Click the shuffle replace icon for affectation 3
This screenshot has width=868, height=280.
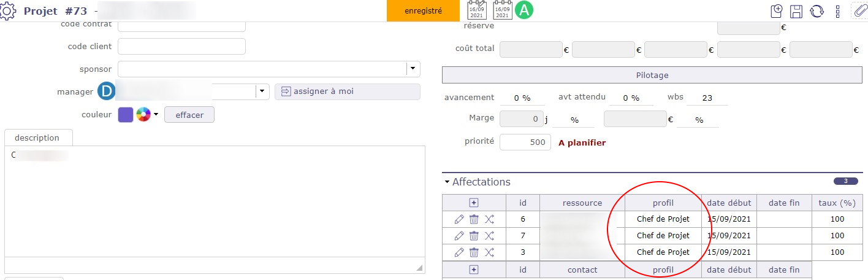pyautogui.click(x=489, y=252)
